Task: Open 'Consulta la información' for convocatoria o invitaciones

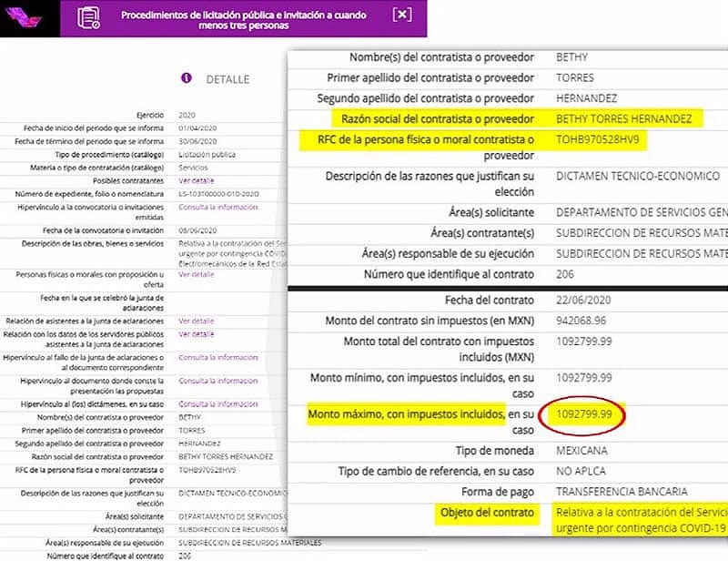Action: click(217, 207)
